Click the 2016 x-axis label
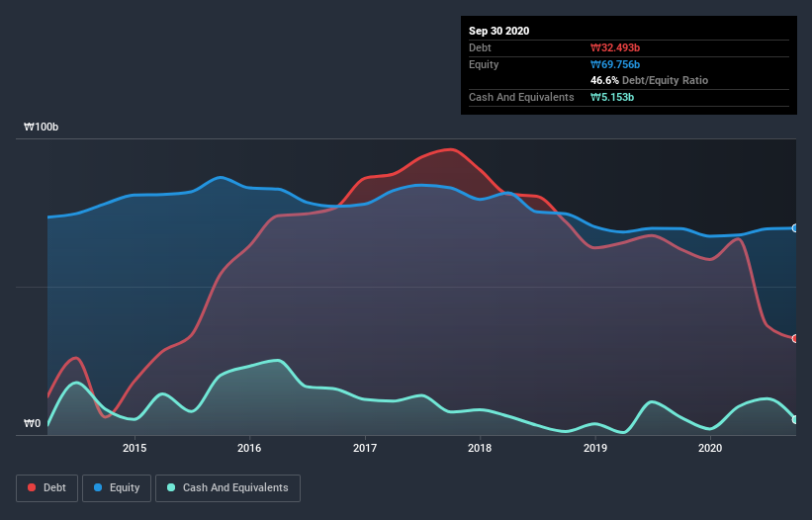Image resolution: width=812 pixels, height=520 pixels. tap(249, 448)
